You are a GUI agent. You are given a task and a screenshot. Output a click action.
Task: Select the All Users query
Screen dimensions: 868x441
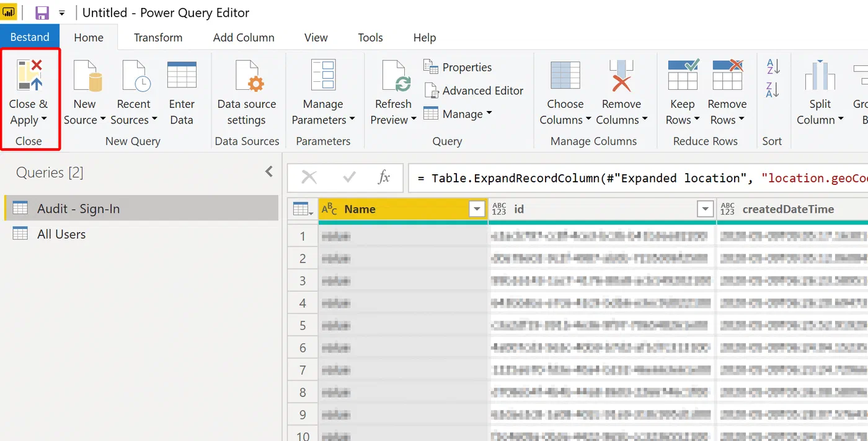tap(141, 234)
